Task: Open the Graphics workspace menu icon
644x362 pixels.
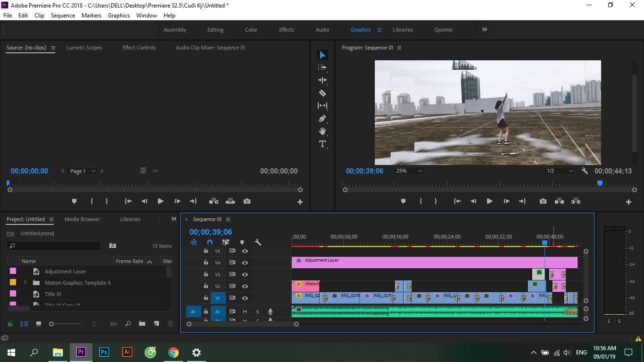Action: (x=379, y=30)
